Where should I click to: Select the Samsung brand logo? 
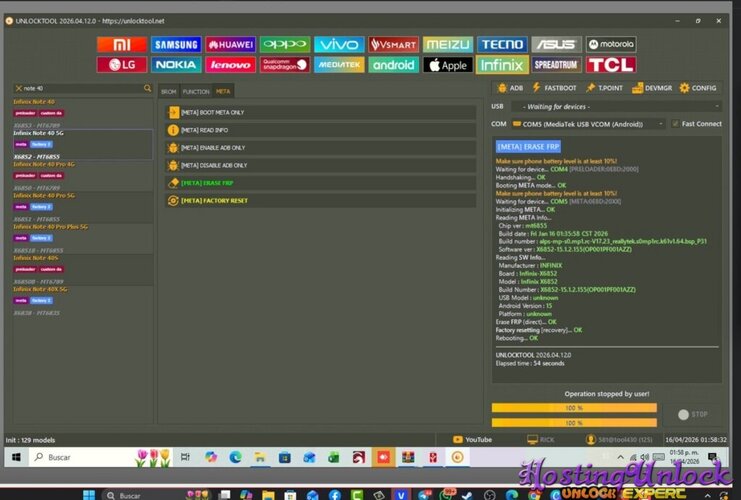176,44
